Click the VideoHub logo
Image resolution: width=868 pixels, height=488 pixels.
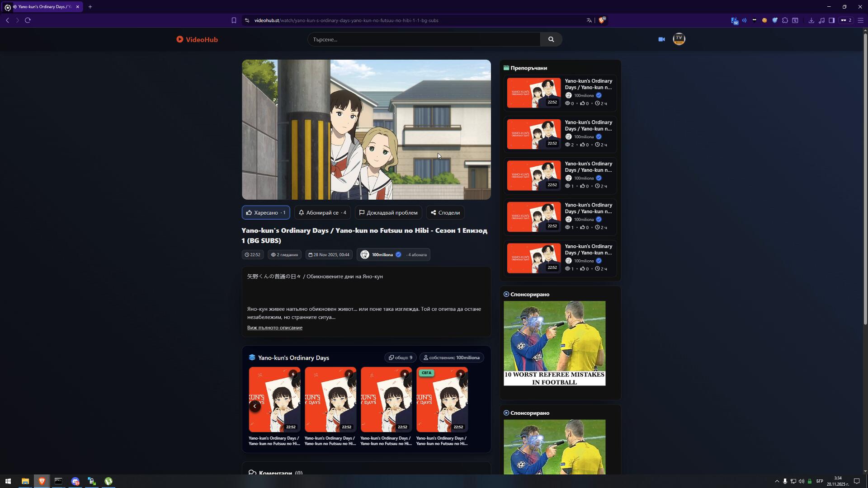point(197,39)
